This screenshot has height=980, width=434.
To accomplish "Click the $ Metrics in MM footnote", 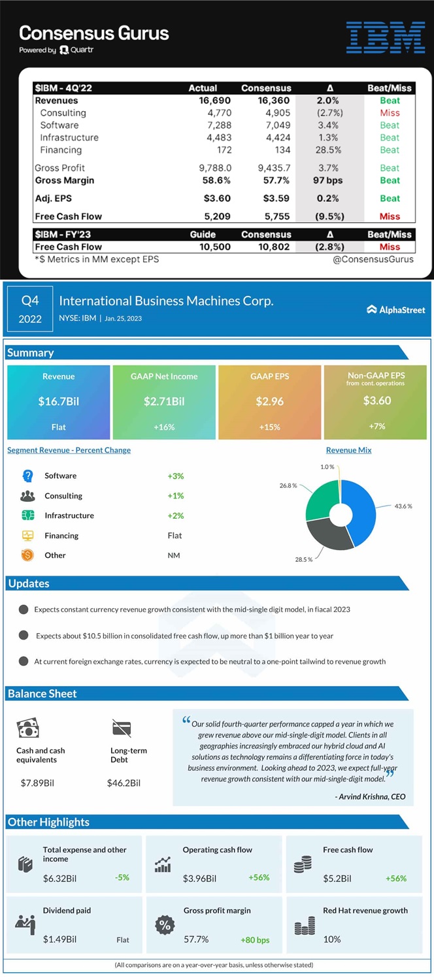I will click(97, 259).
